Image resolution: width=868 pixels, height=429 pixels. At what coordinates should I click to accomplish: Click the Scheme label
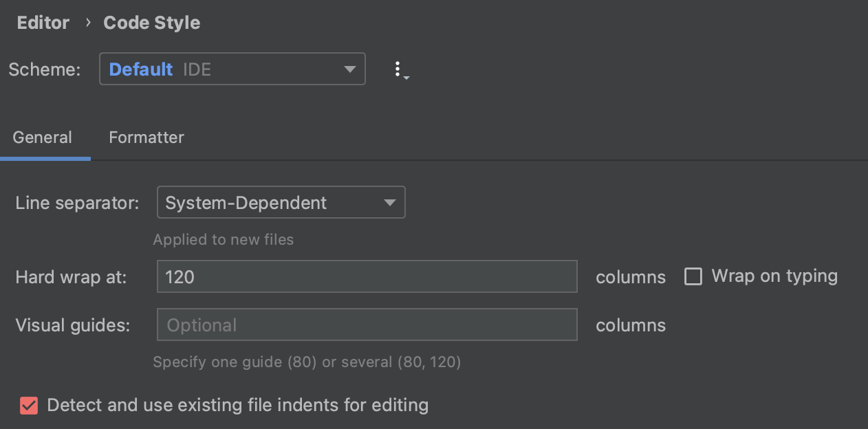(x=45, y=69)
